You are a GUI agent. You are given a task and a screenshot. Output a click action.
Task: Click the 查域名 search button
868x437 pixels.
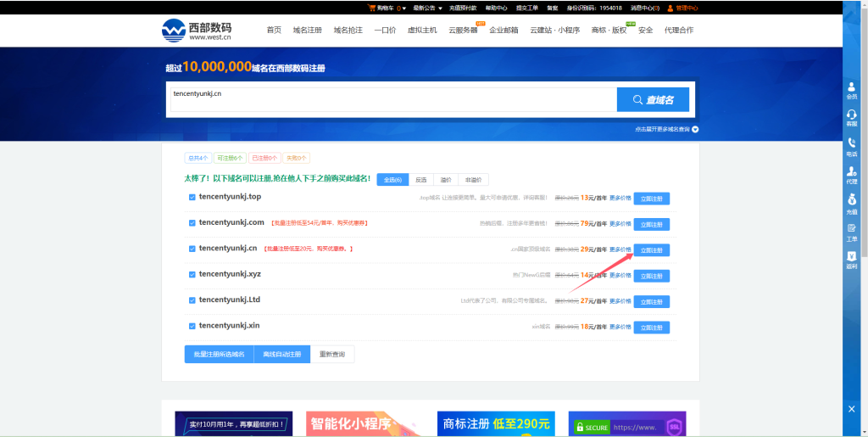pyautogui.click(x=654, y=99)
